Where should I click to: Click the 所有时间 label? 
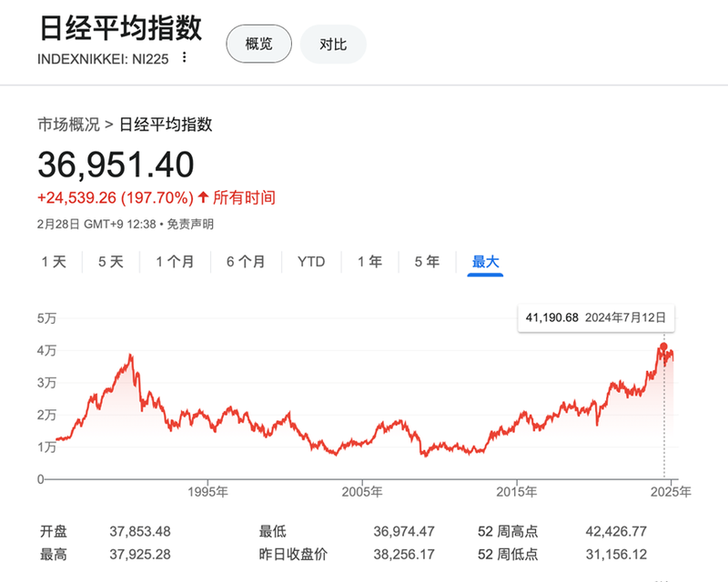tap(244, 198)
